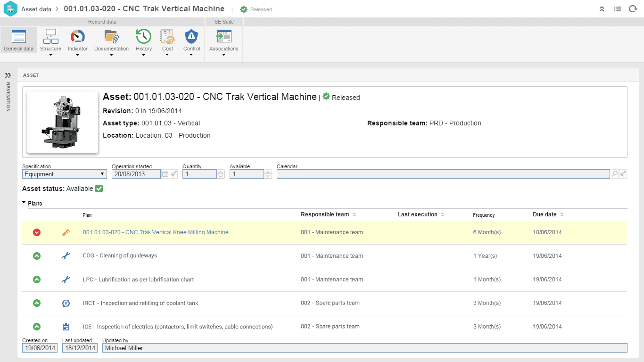Viewport: 644px width, 362px height.
Task: Open the Specification Equipment dropdown
Action: pyautogui.click(x=65, y=174)
